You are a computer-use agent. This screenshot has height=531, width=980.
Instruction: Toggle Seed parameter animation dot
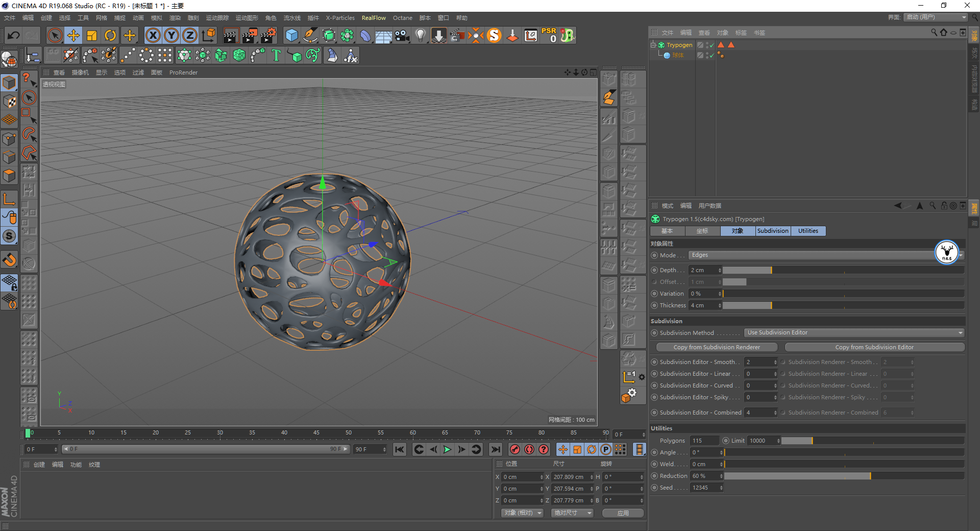[654, 488]
